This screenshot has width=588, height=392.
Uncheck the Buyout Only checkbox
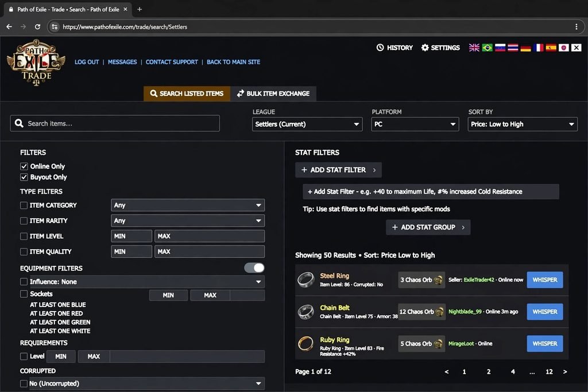[x=24, y=177]
